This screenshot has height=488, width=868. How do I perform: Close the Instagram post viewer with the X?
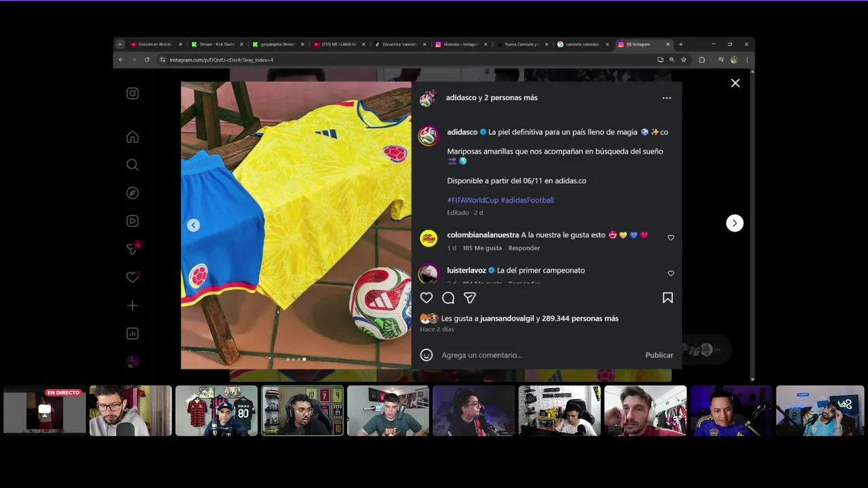[735, 83]
